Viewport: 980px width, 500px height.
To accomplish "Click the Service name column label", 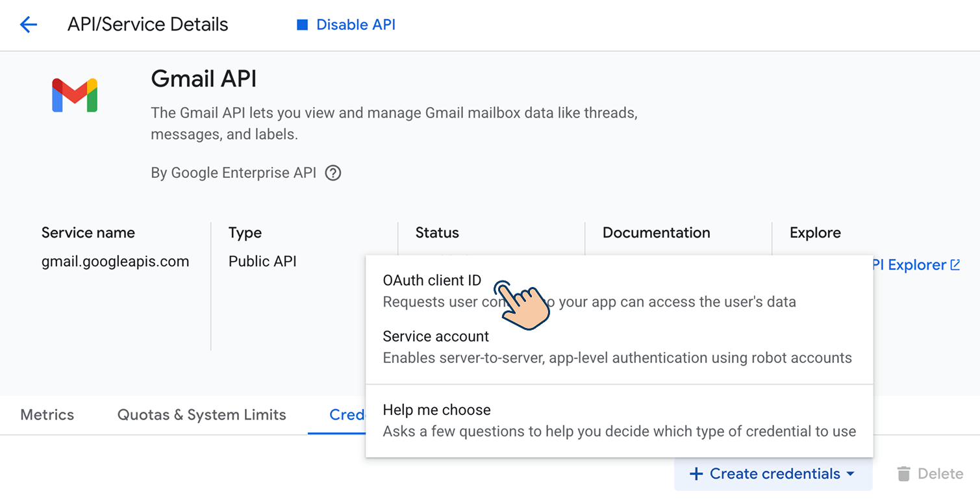I will click(x=88, y=233).
